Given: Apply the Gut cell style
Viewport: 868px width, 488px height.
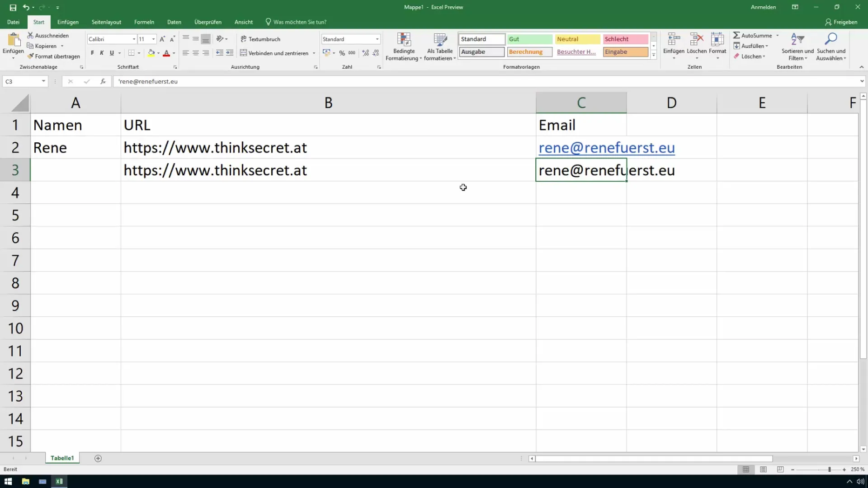Looking at the screenshot, I should [x=529, y=39].
